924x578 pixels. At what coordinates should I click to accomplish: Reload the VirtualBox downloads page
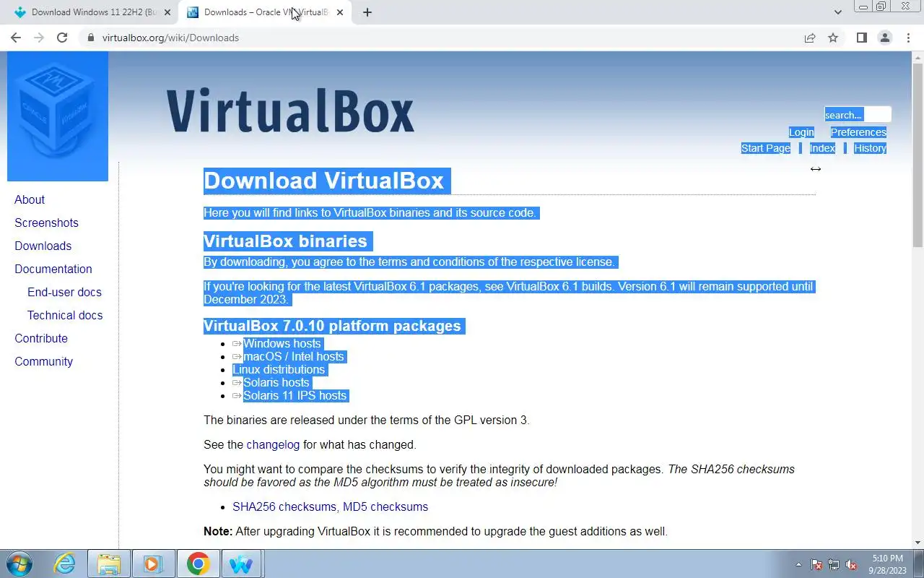(62, 38)
